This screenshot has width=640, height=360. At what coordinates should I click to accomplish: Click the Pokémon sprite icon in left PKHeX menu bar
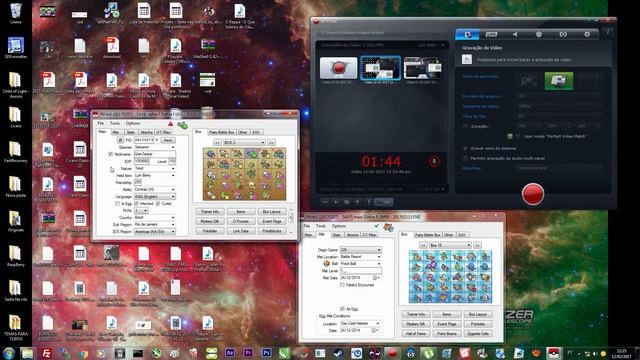[x=182, y=125]
